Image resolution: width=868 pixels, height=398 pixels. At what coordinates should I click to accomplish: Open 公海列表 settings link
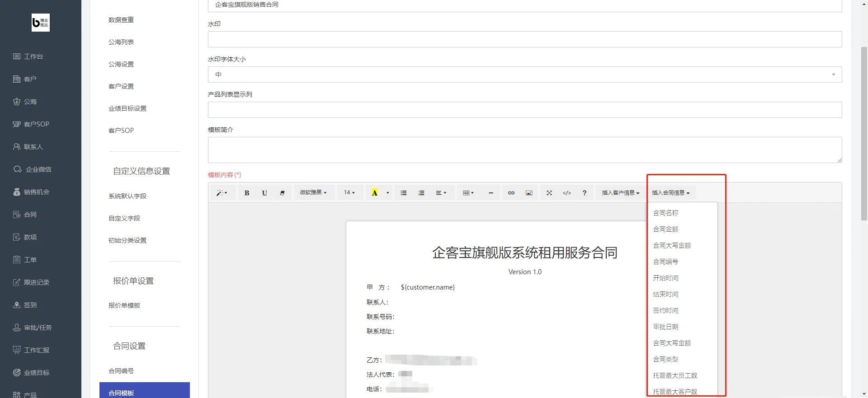coord(121,42)
